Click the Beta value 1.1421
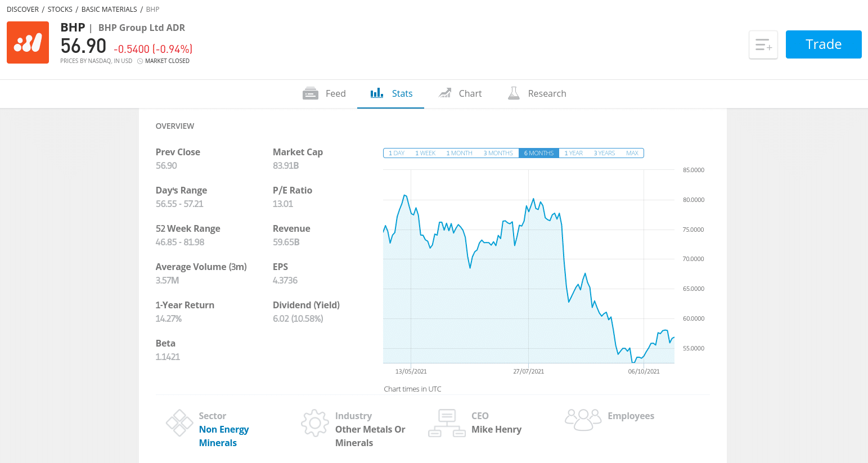The image size is (868, 463). click(168, 357)
